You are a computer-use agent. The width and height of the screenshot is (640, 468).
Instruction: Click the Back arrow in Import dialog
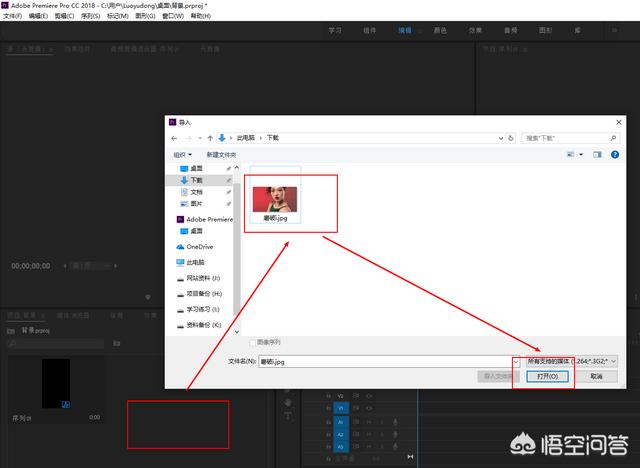[x=175, y=136]
